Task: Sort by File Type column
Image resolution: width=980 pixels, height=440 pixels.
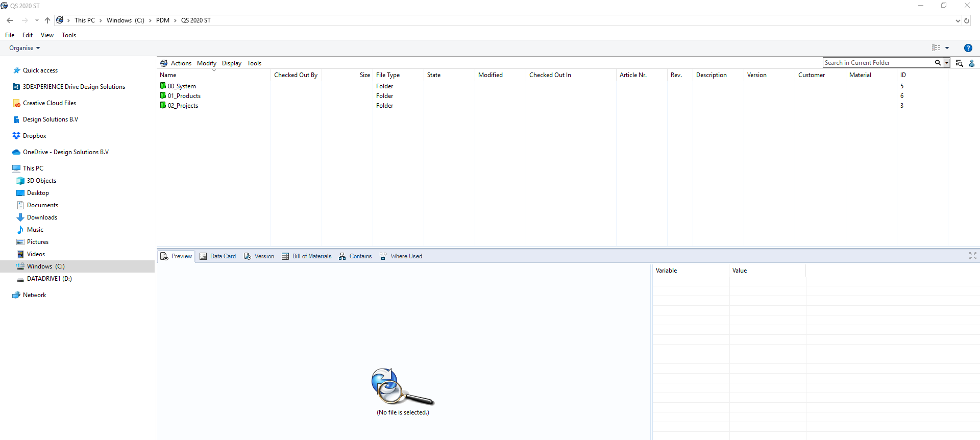Action: (x=398, y=75)
